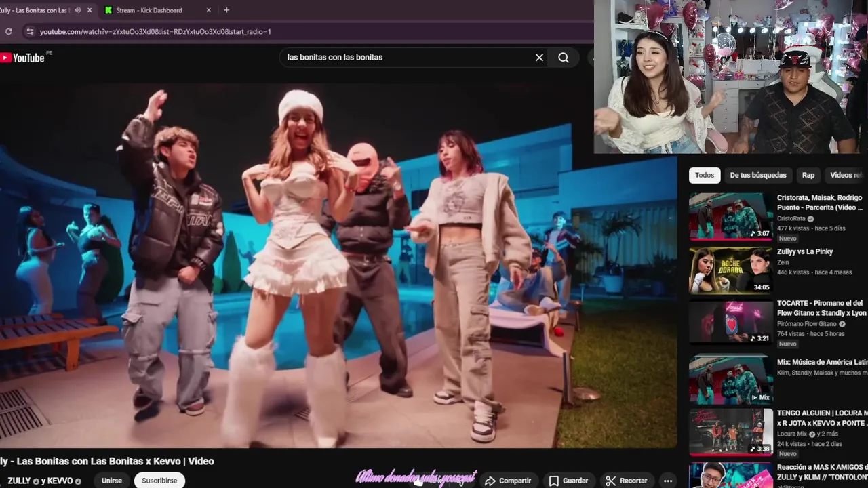Clear the search box with the X icon
Image resolution: width=868 pixels, height=488 pixels.
coord(539,58)
